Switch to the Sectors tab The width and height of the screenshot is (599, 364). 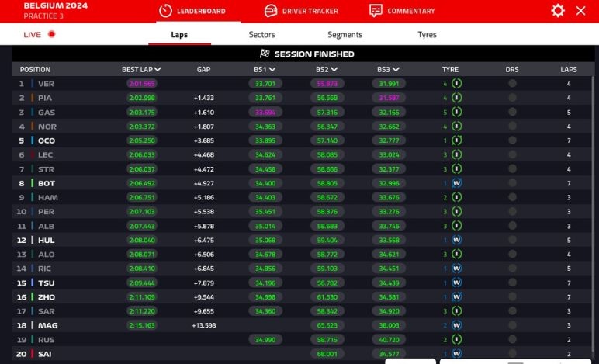pyautogui.click(x=261, y=35)
